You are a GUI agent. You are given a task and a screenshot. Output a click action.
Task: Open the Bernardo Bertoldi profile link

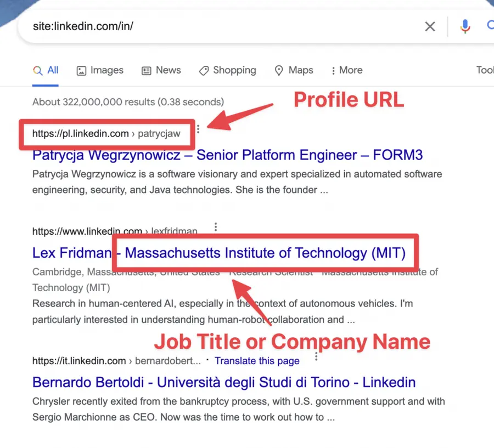coord(223,382)
